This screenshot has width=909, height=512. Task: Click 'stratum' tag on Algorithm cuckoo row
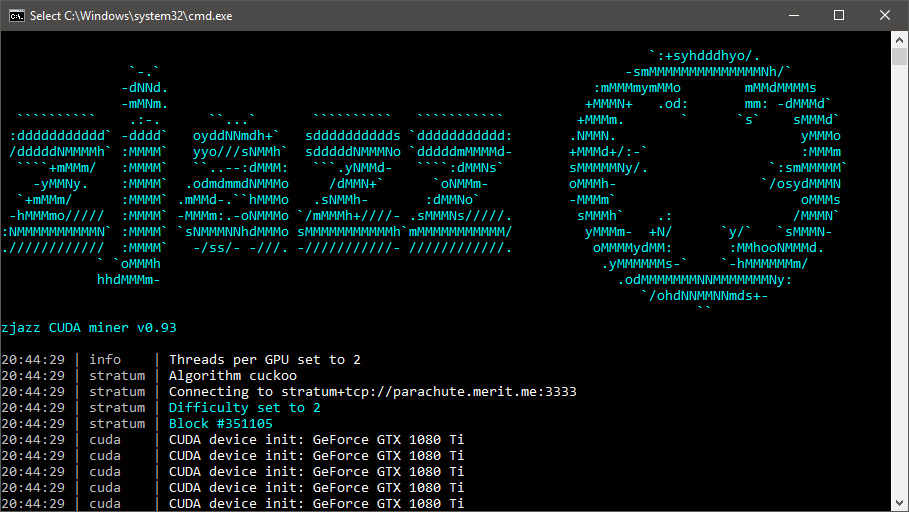pyautogui.click(x=117, y=376)
